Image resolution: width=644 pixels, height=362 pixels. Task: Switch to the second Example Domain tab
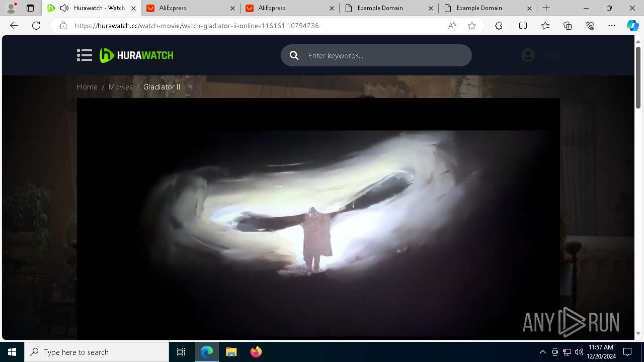(x=488, y=8)
